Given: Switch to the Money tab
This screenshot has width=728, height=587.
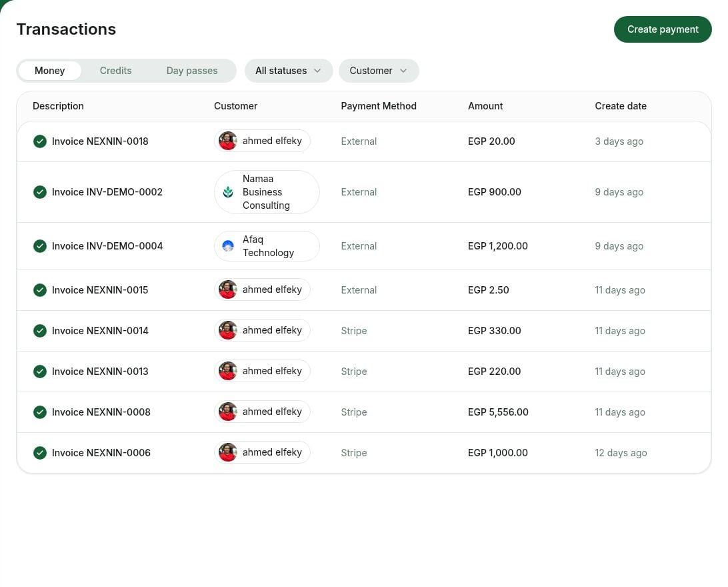Looking at the screenshot, I should [50, 71].
